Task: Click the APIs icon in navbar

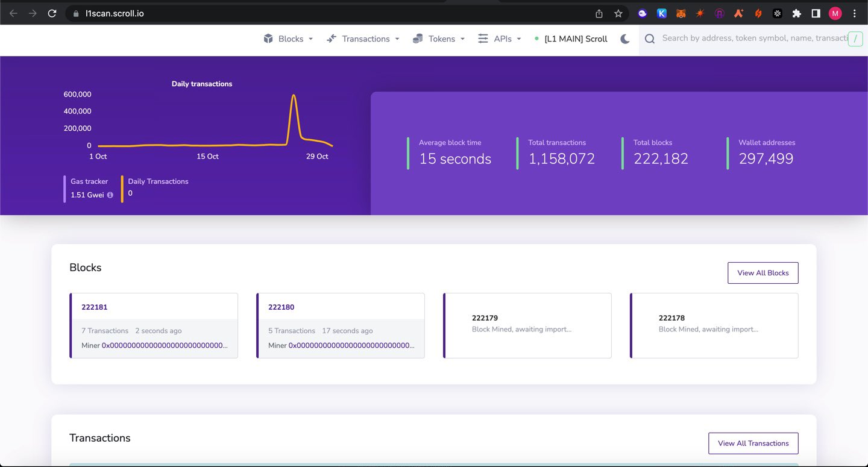Action: [483, 39]
